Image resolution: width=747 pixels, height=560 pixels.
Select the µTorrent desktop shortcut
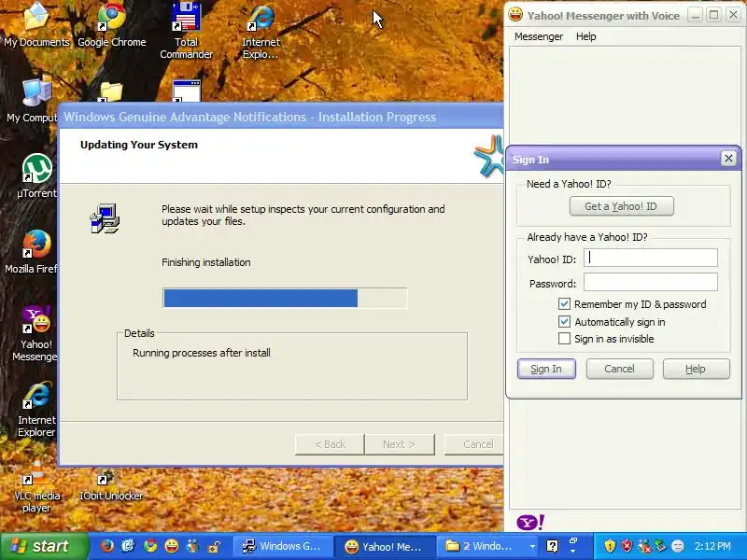click(36, 175)
